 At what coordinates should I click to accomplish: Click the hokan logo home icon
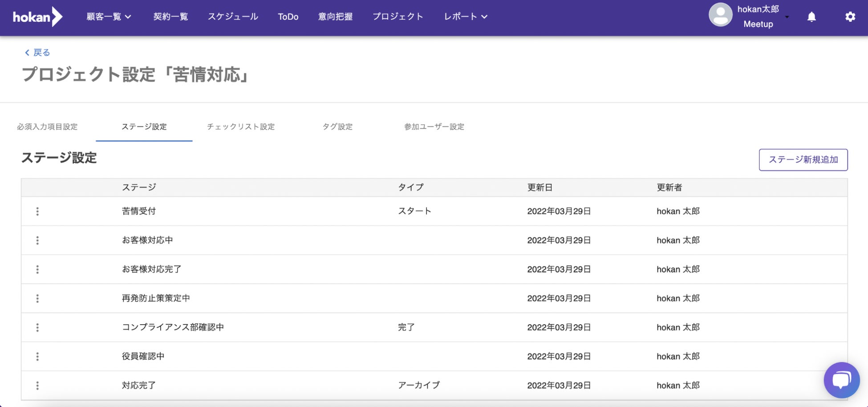click(37, 17)
